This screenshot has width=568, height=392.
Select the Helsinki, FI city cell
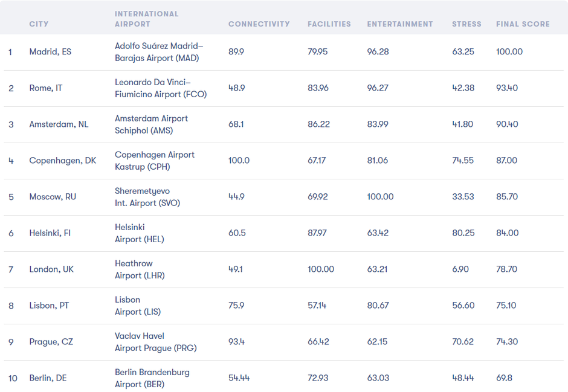tap(50, 233)
